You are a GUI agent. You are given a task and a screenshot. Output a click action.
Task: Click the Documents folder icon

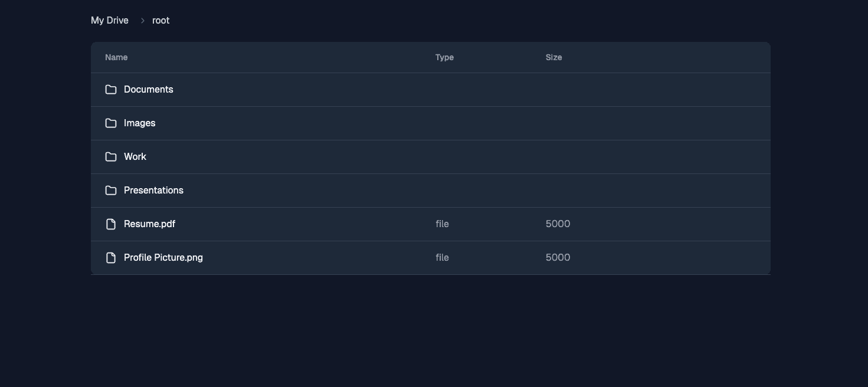click(x=111, y=90)
